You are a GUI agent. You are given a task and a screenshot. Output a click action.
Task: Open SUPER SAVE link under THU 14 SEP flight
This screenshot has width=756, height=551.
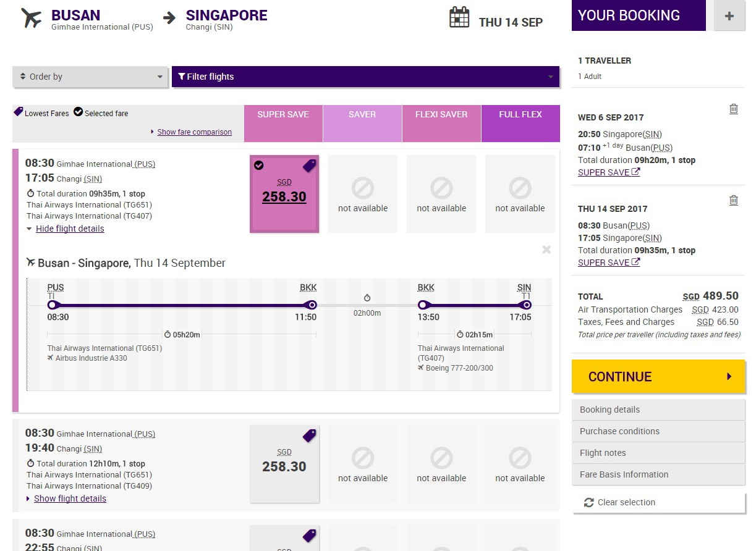[609, 263]
